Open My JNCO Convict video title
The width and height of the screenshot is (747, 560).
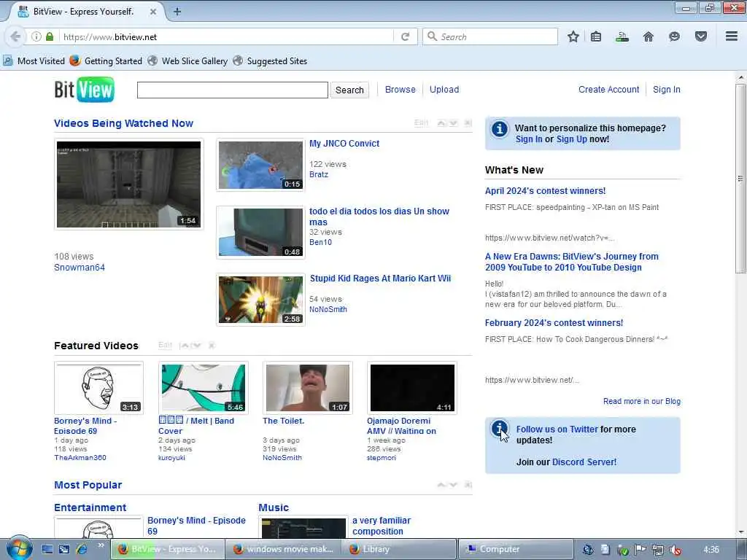coord(344,144)
